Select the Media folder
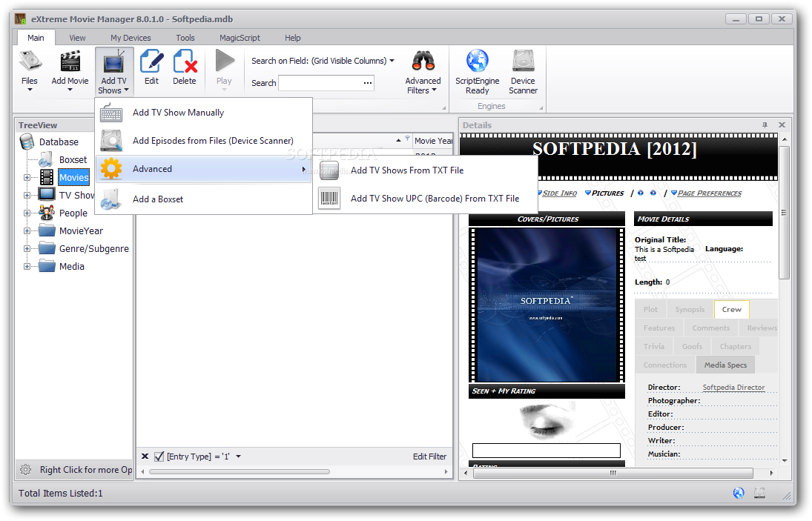The height and width of the screenshot is (521, 812). click(71, 267)
